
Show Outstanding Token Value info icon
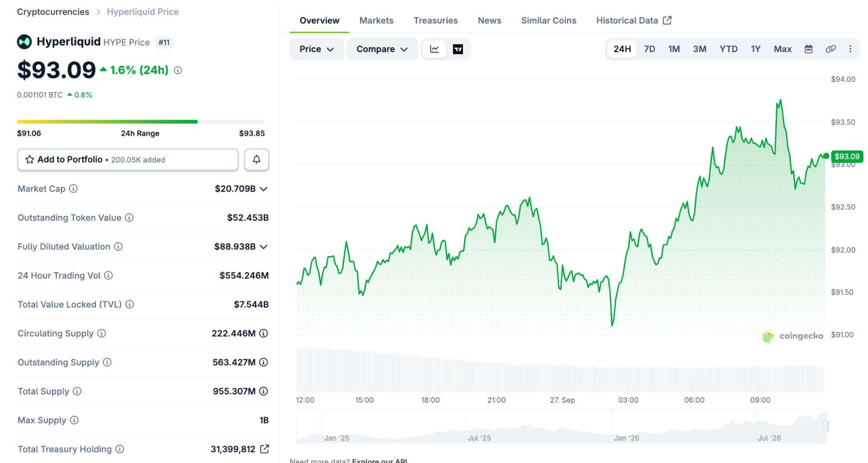pyautogui.click(x=129, y=218)
